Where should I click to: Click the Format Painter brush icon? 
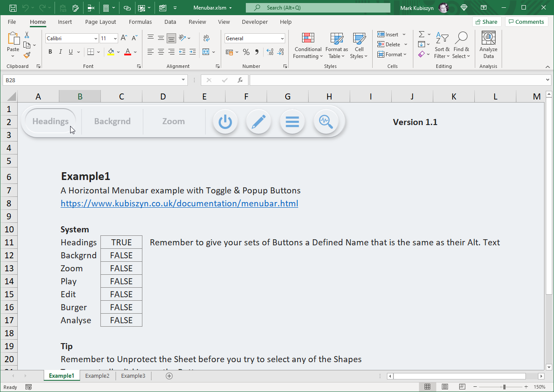tap(27, 55)
